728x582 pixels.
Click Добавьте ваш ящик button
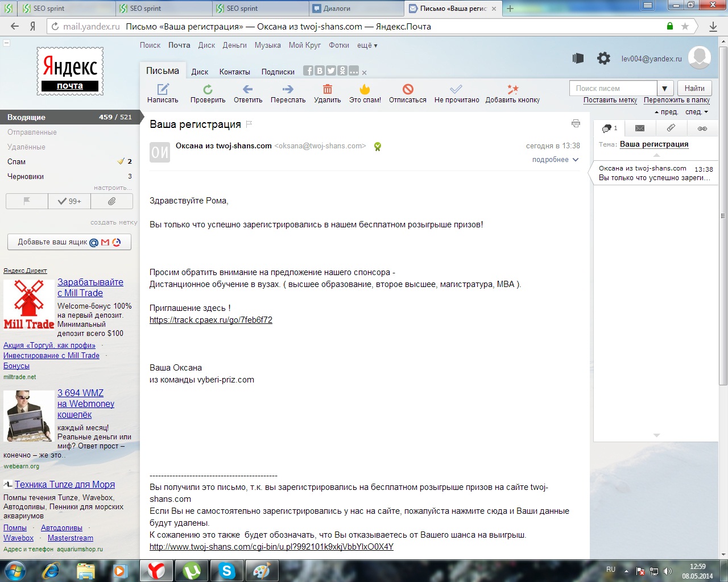pyautogui.click(x=69, y=242)
